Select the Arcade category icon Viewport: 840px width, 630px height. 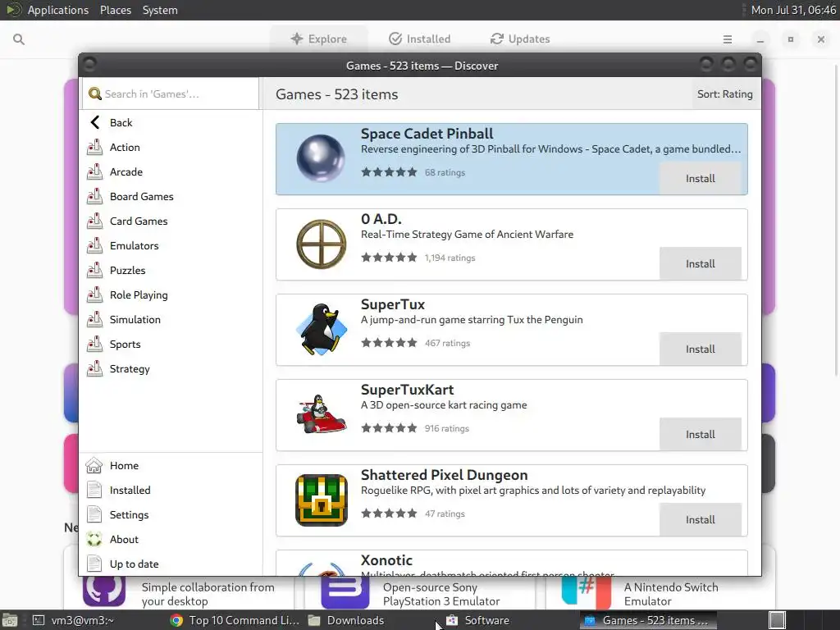(95, 171)
